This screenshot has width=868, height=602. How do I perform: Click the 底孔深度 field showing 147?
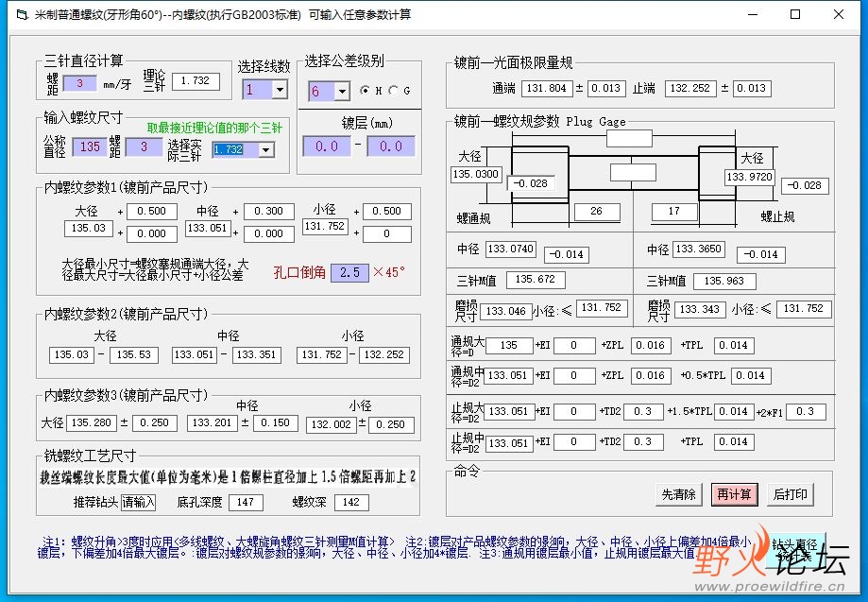(246, 502)
